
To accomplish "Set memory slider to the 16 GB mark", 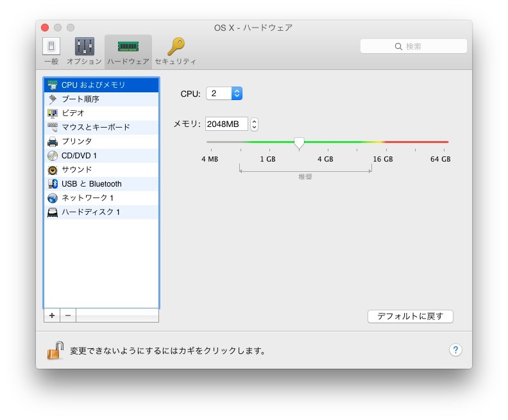I will [386, 142].
